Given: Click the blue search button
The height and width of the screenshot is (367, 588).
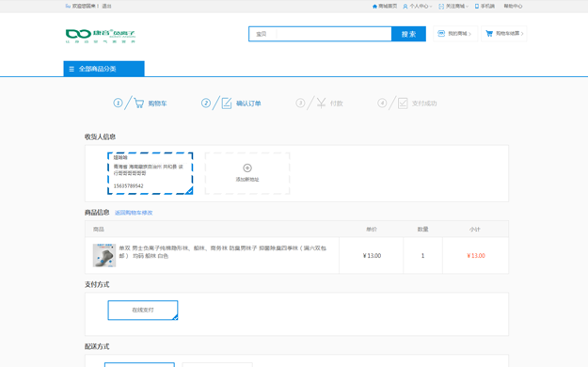Looking at the screenshot, I should pyautogui.click(x=408, y=34).
